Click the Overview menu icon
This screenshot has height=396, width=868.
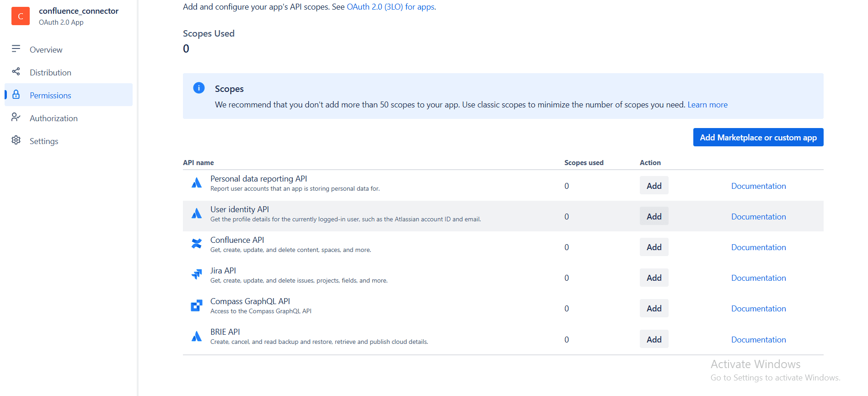16,48
